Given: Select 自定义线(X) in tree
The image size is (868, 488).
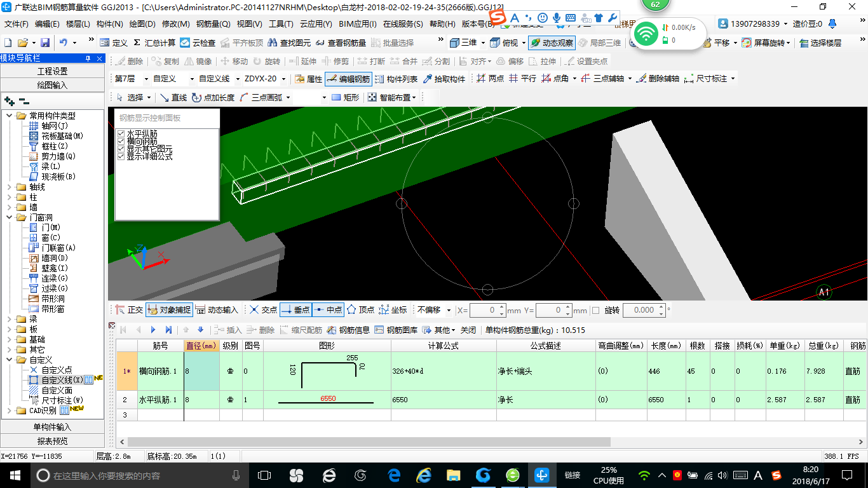Looking at the screenshot, I should [x=62, y=380].
